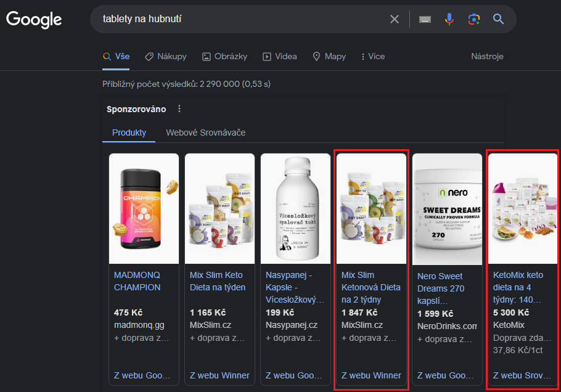Open Mix Slim Ketonová Dieta image
Screen dimensions: 561x392
click(371, 209)
